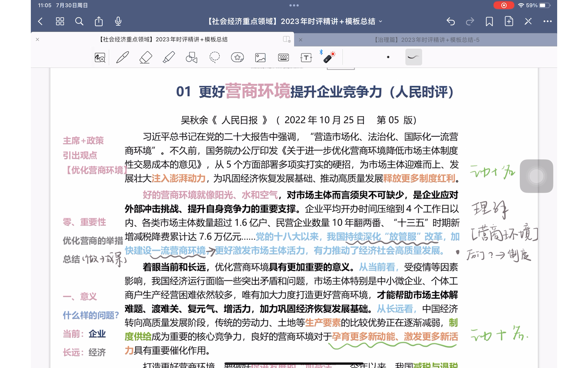Select the Pen tool

tap(122, 57)
